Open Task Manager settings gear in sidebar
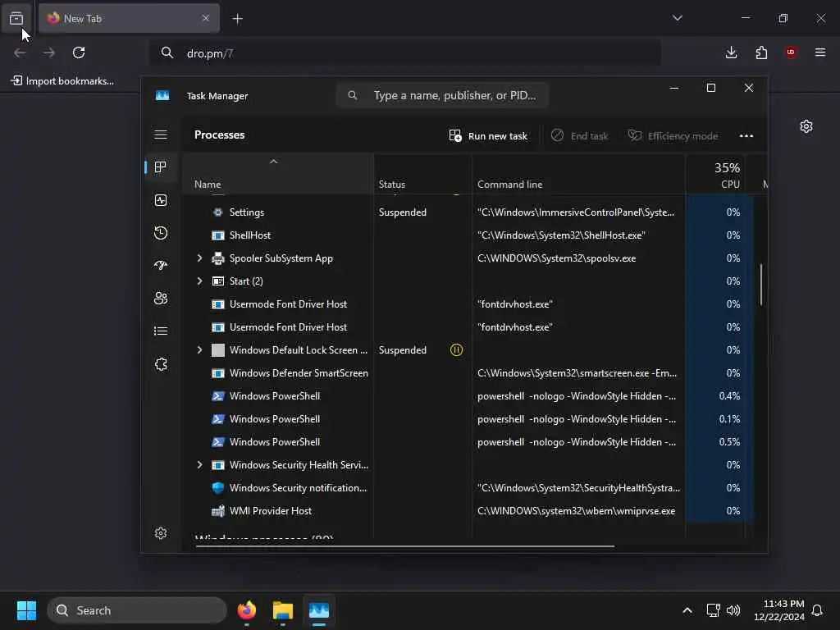The image size is (840, 630). click(x=161, y=533)
